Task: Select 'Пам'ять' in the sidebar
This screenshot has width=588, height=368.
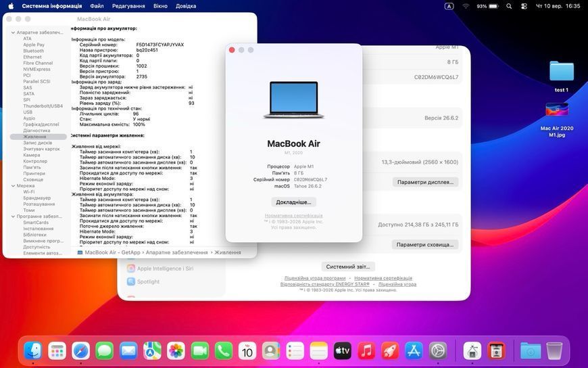Action: click(x=32, y=168)
